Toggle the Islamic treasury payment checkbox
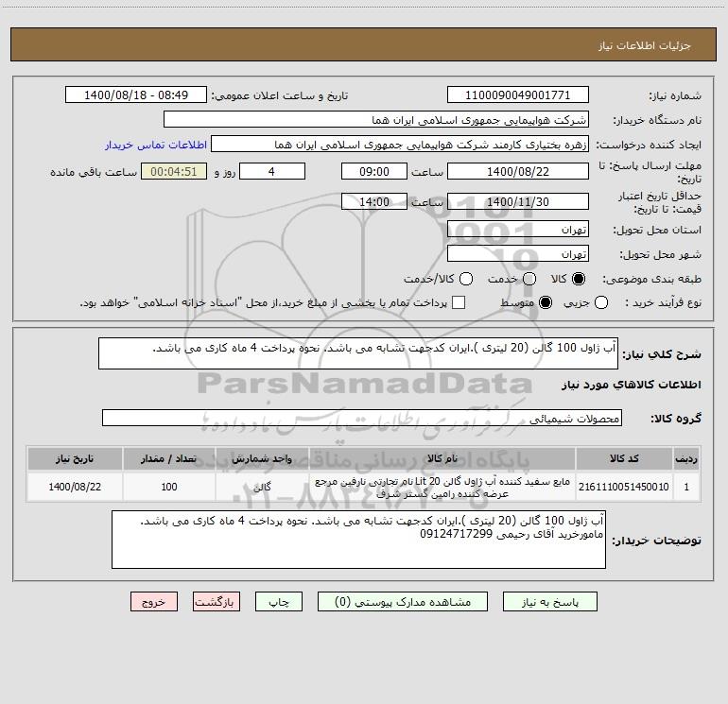 (459, 302)
